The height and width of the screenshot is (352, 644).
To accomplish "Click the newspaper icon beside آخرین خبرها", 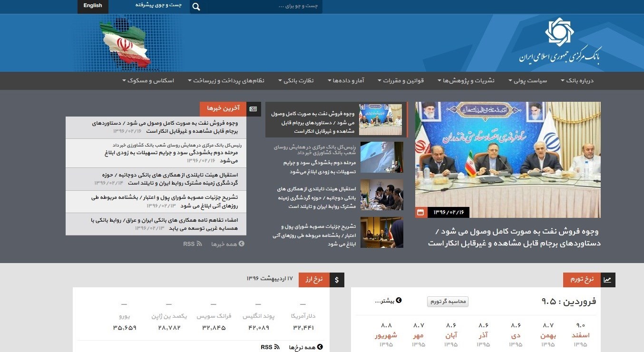I will [x=253, y=109].
